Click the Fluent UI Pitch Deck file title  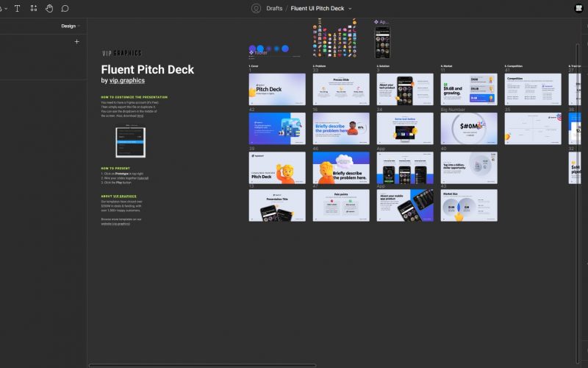[x=318, y=8]
